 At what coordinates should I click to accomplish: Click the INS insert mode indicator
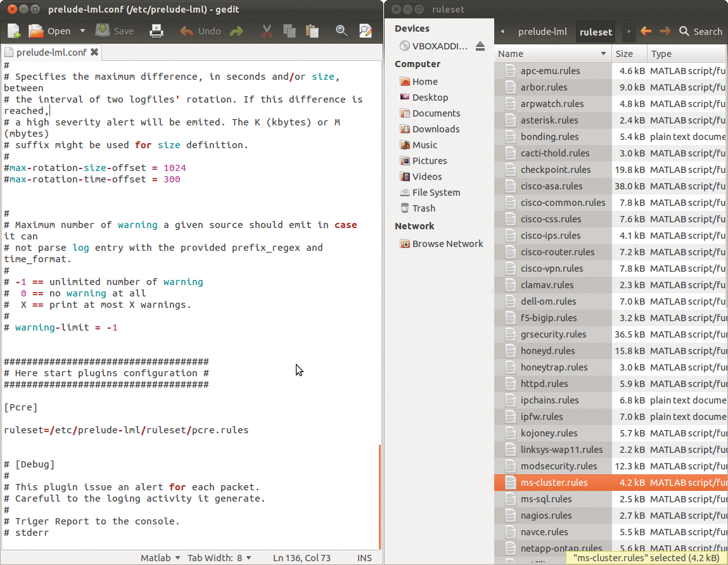(364, 557)
